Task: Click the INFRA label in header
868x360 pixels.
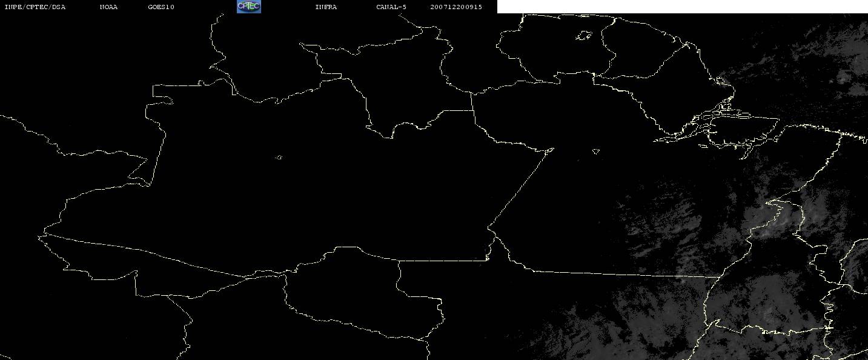Action: tap(326, 7)
